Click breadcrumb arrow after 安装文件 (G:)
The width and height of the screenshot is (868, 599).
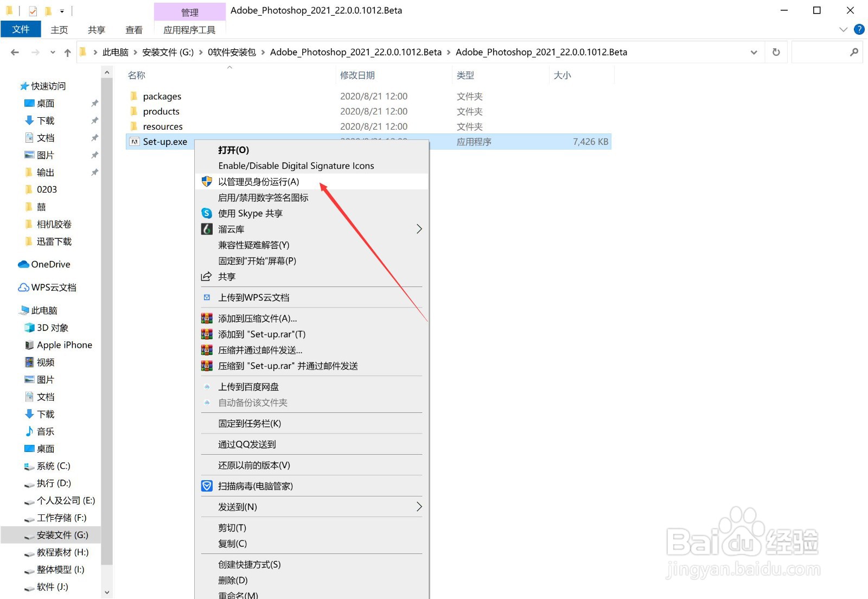(201, 52)
